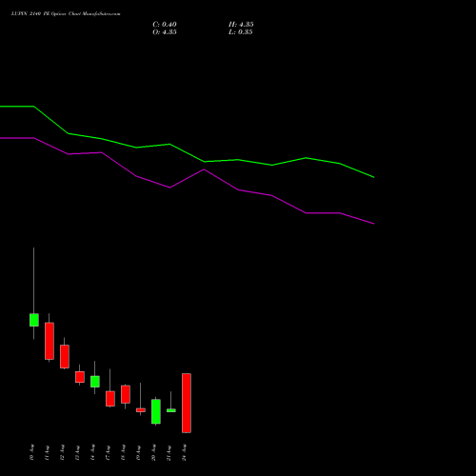
Task: Click the 12 Aug date label
Action: click(62, 452)
